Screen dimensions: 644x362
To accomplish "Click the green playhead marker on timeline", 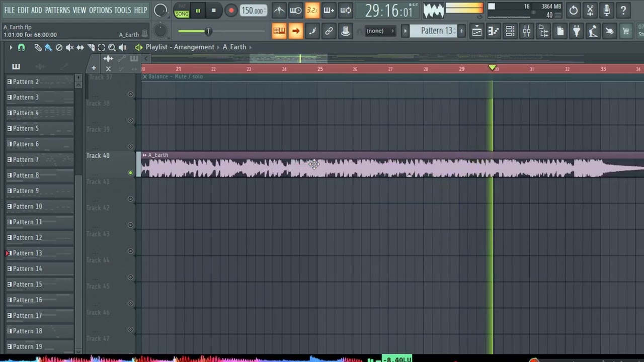I will [492, 68].
